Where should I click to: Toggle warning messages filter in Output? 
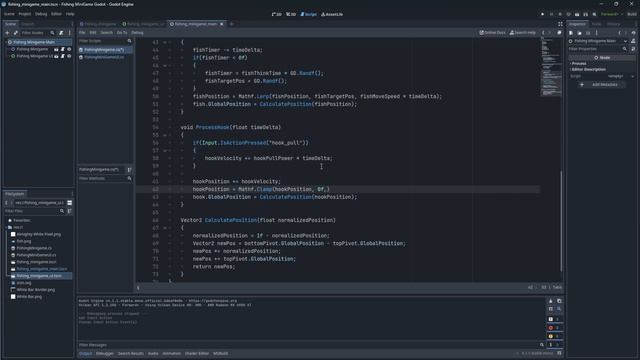554,336
